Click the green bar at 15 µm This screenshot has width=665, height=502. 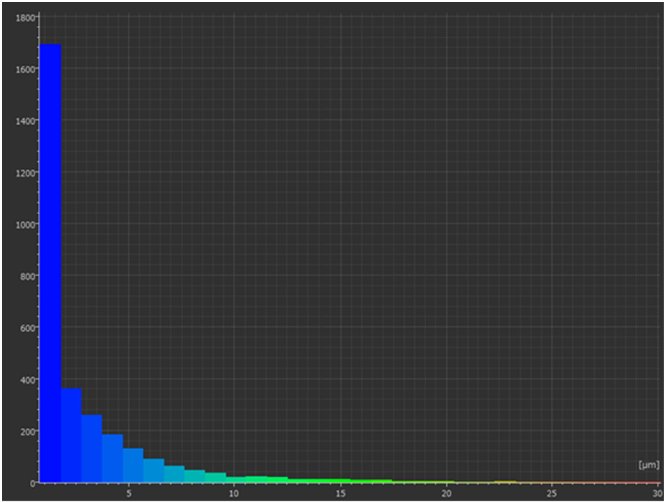340,480
